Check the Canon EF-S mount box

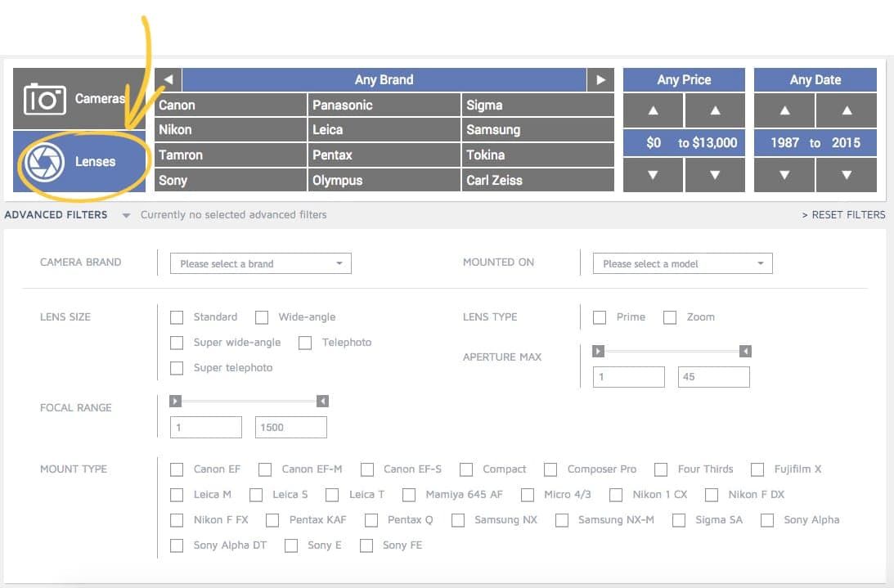tap(367, 469)
